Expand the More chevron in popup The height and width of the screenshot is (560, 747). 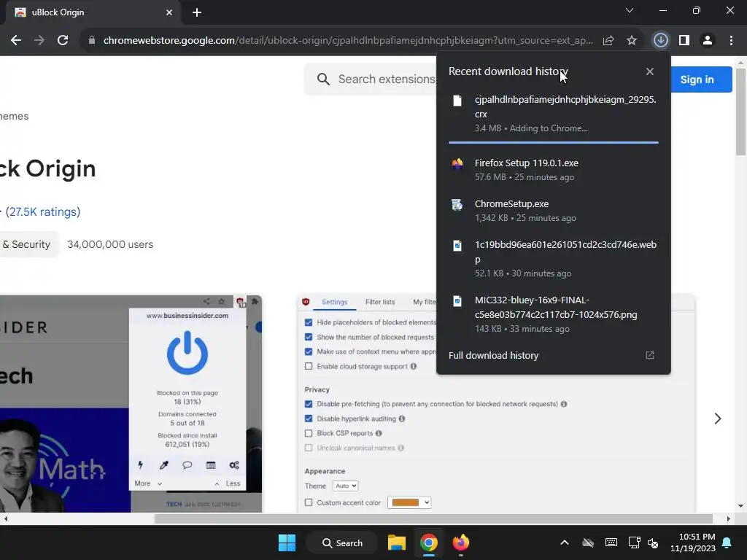[x=160, y=484]
